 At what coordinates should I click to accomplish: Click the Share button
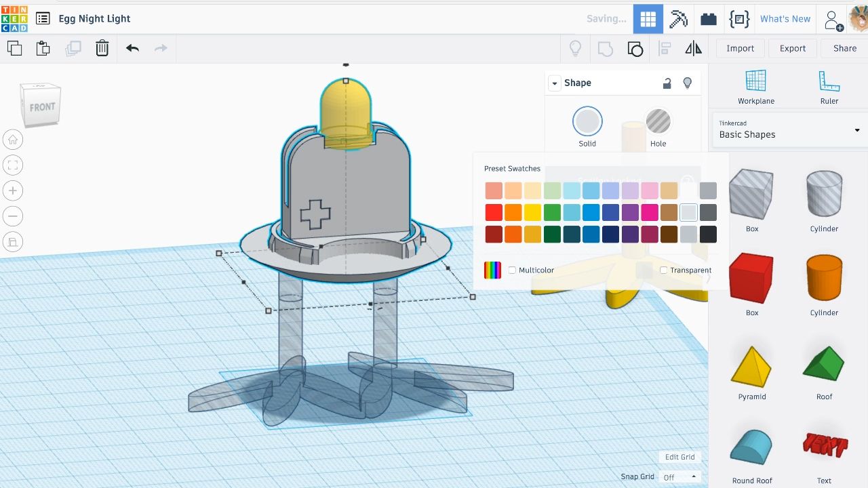(845, 48)
